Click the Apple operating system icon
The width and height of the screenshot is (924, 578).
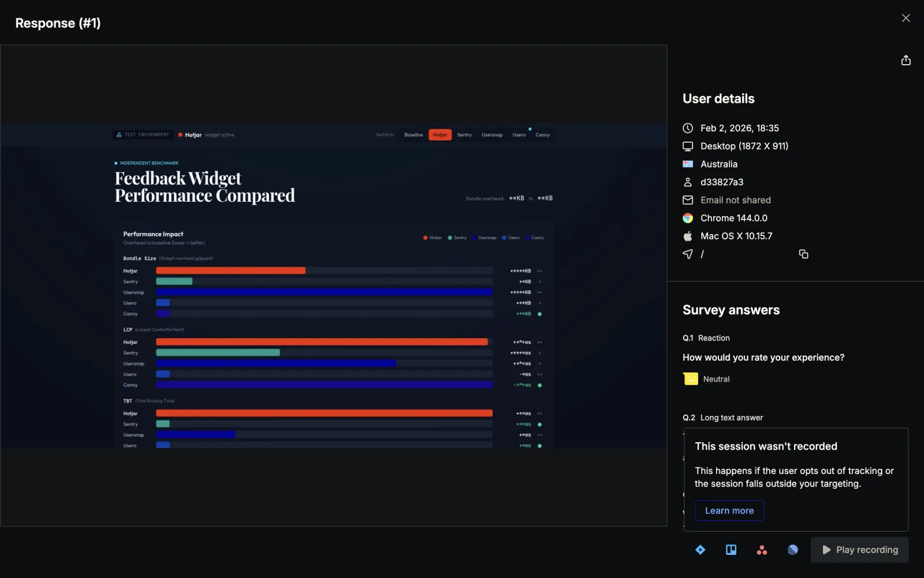(x=688, y=236)
